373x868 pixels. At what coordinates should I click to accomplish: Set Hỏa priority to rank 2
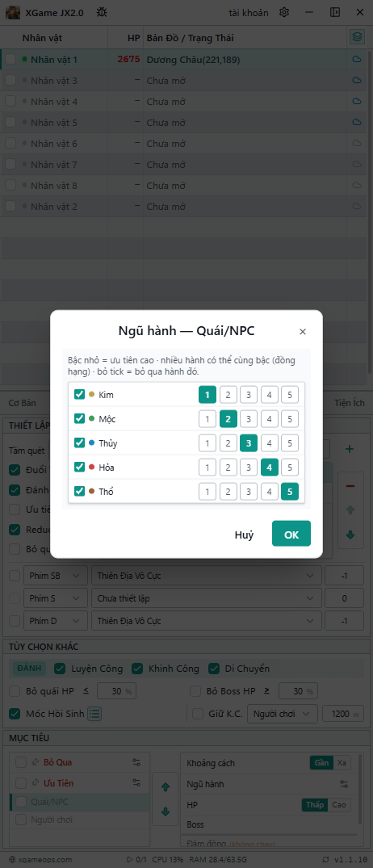228,467
